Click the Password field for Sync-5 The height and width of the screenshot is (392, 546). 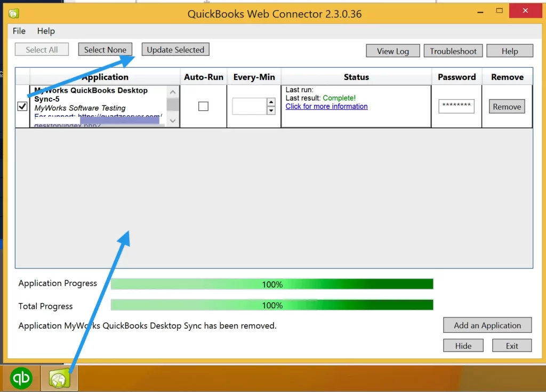(456, 106)
